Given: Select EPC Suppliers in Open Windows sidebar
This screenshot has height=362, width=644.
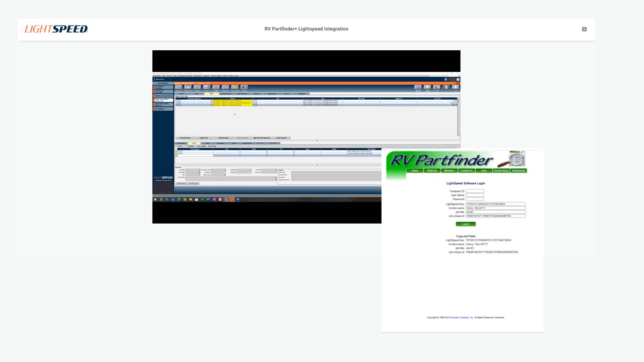Looking at the screenshot, I should coord(163,109).
